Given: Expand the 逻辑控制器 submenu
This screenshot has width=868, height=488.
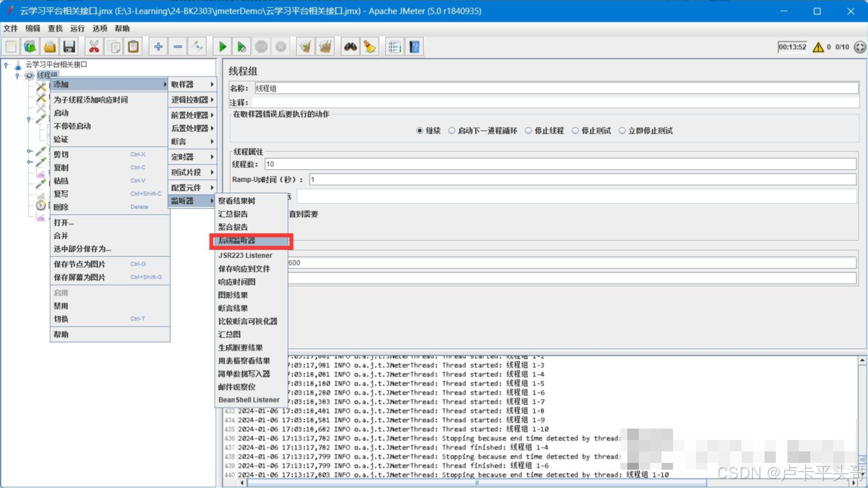Looking at the screenshot, I should tap(192, 99).
